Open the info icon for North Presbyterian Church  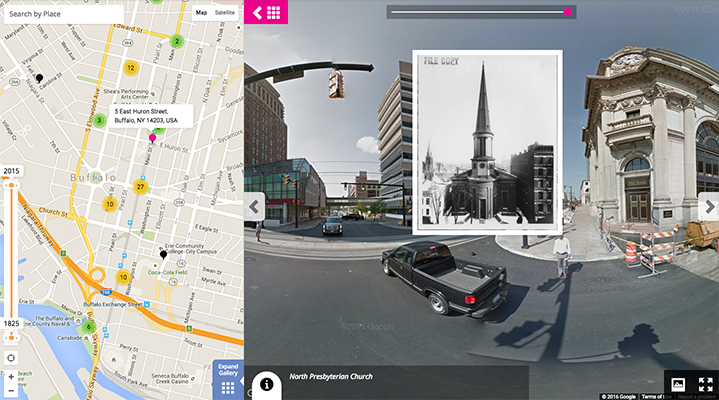pyautogui.click(x=268, y=383)
